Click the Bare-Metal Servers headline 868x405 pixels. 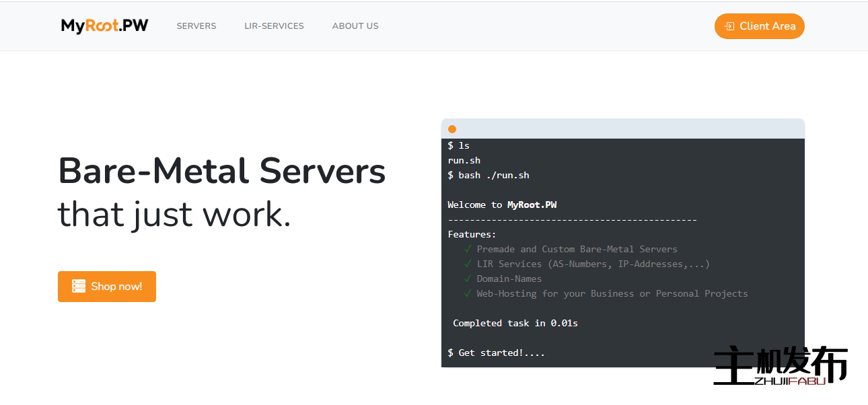coord(221,171)
